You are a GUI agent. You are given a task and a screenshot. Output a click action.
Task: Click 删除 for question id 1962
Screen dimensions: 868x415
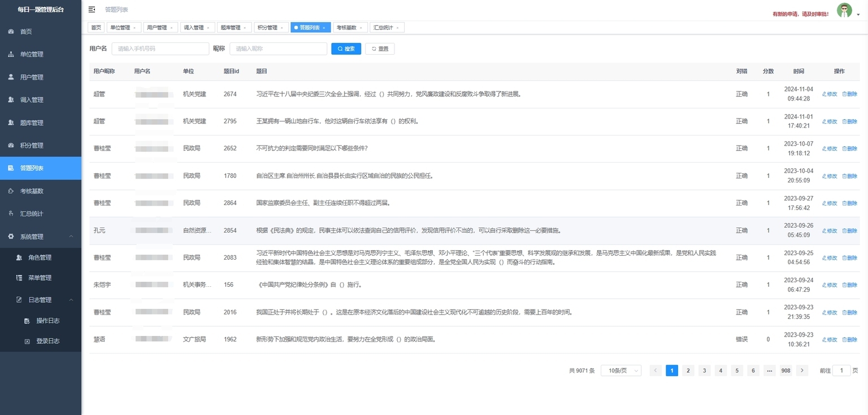849,340
